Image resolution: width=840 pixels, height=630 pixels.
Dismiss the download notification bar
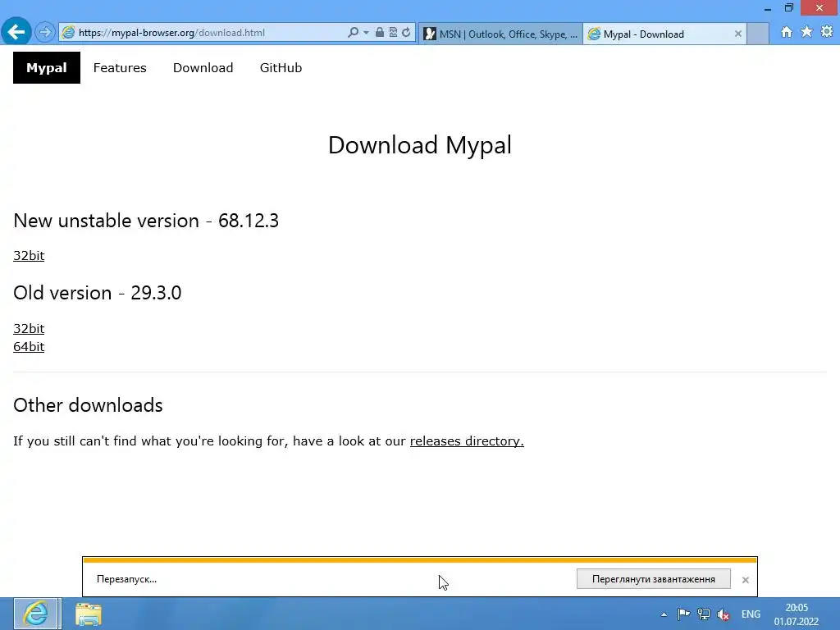click(745, 580)
